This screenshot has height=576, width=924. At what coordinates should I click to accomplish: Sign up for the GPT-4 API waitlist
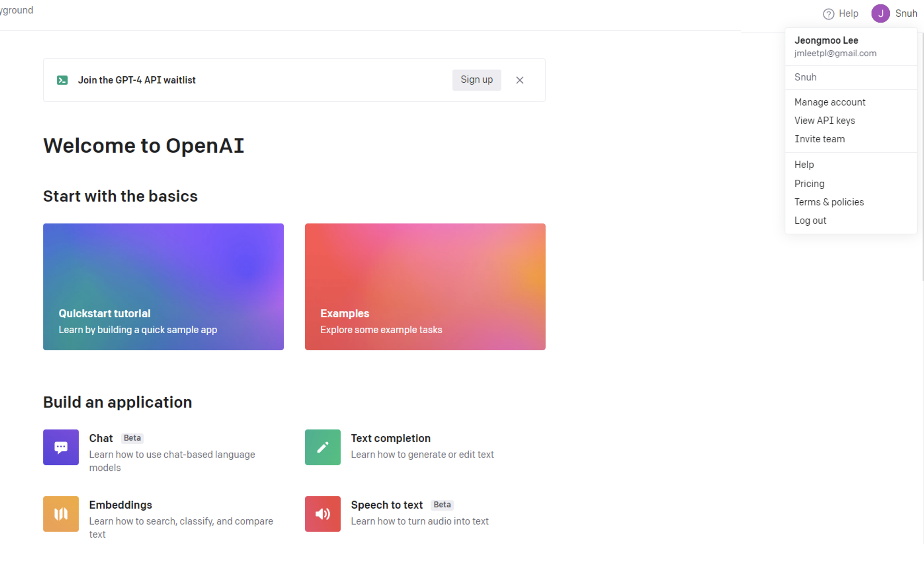[476, 80]
